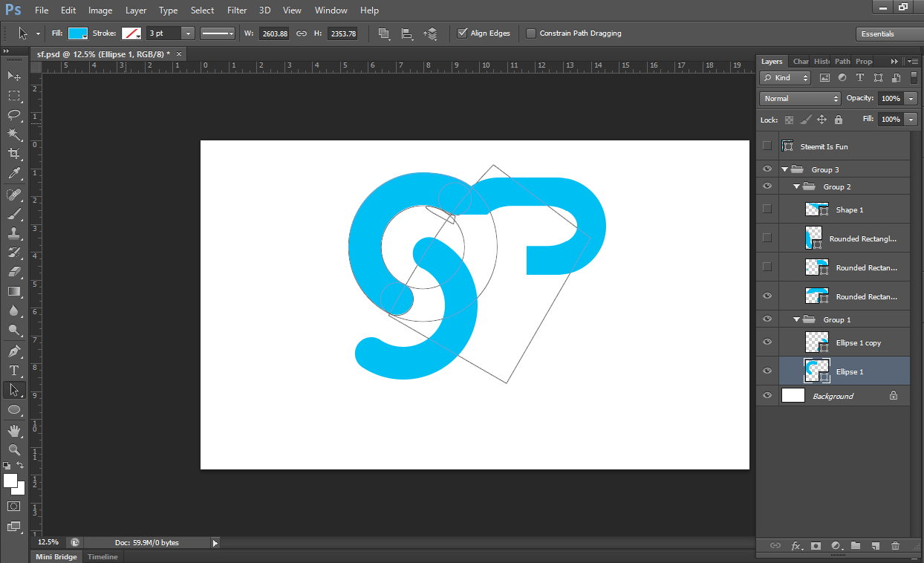Image resolution: width=924 pixels, height=563 pixels.
Task: Lock transparent pixels in the Layers panel
Action: pos(789,120)
